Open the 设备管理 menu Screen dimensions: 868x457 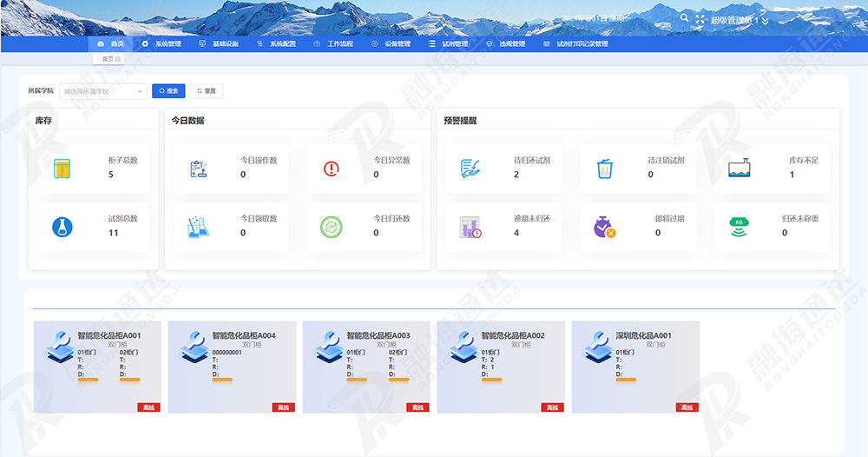point(391,43)
